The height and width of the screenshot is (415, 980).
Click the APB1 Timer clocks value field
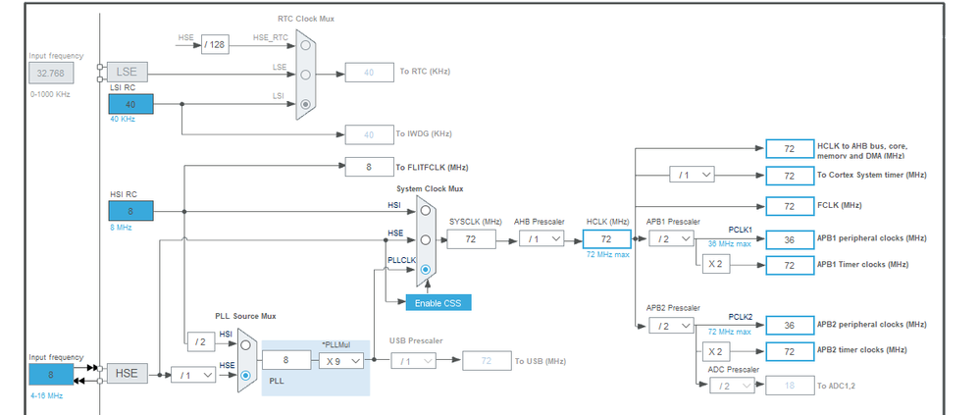pos(790,265)
